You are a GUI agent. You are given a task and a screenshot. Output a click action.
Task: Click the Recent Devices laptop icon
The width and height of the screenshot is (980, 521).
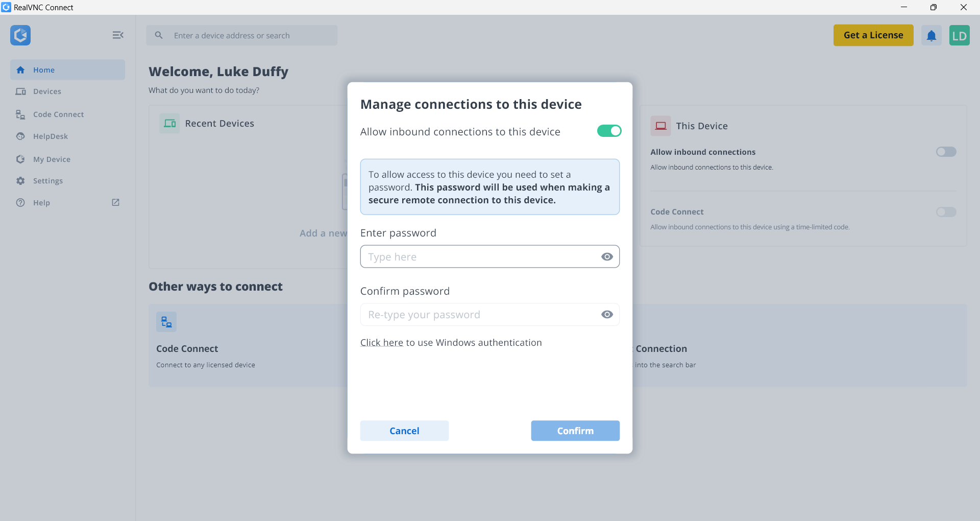click(x=169, y=123)
